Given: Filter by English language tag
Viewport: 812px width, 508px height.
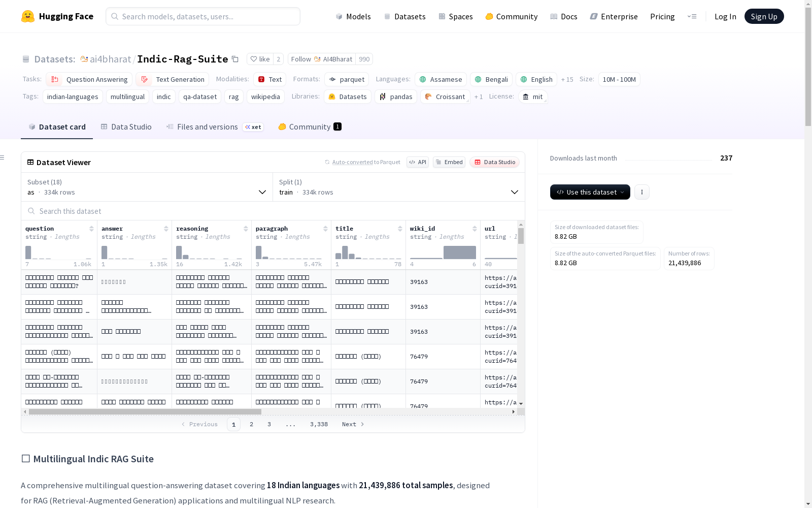Looking at the screenshot, I should (x=536, y=79).
